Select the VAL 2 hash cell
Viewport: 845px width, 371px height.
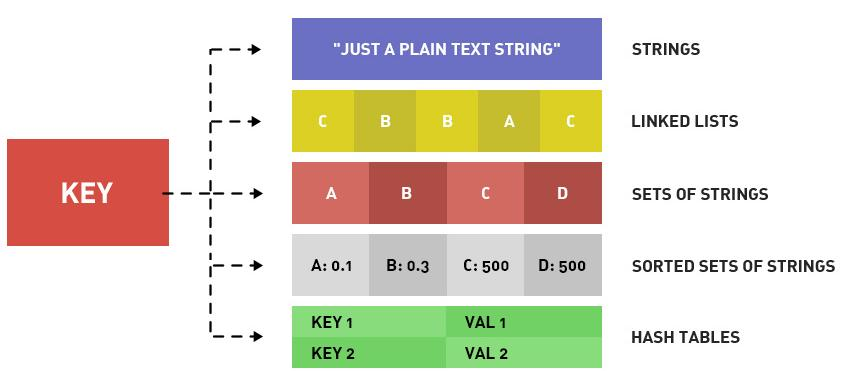(x=524, y=353)
